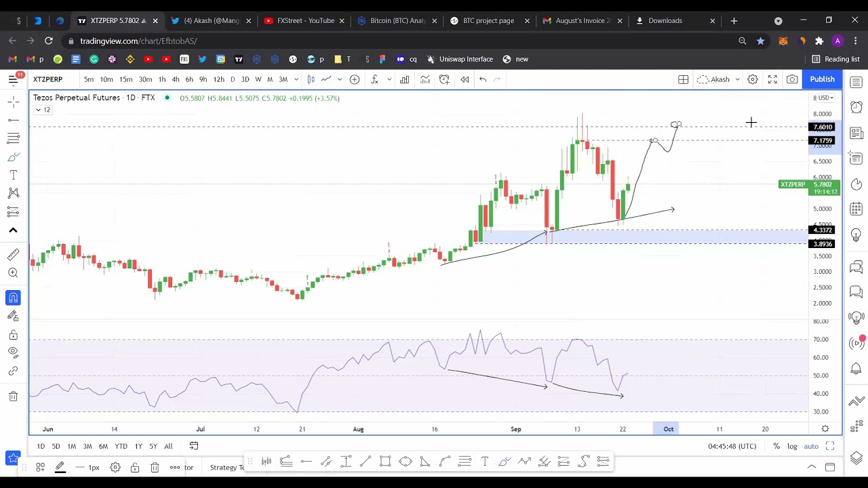The width and height of the screenshot is (868, 488).
Task: Set date range to YTD
Action: (x=121, y=446)
